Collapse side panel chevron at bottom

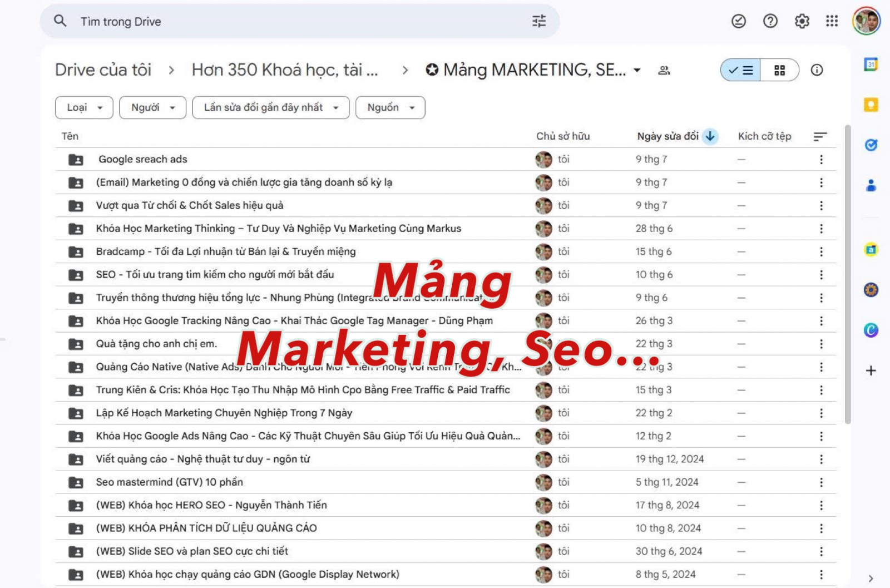[871, 579]
